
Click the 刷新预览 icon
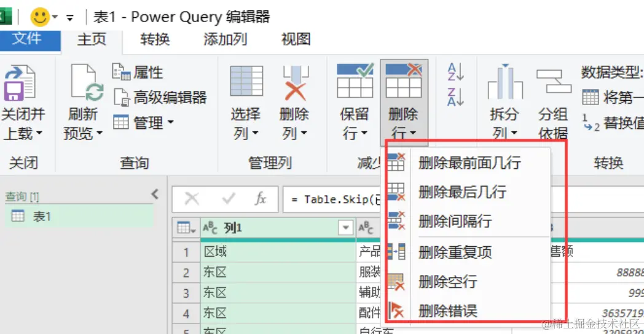point(87,82)
